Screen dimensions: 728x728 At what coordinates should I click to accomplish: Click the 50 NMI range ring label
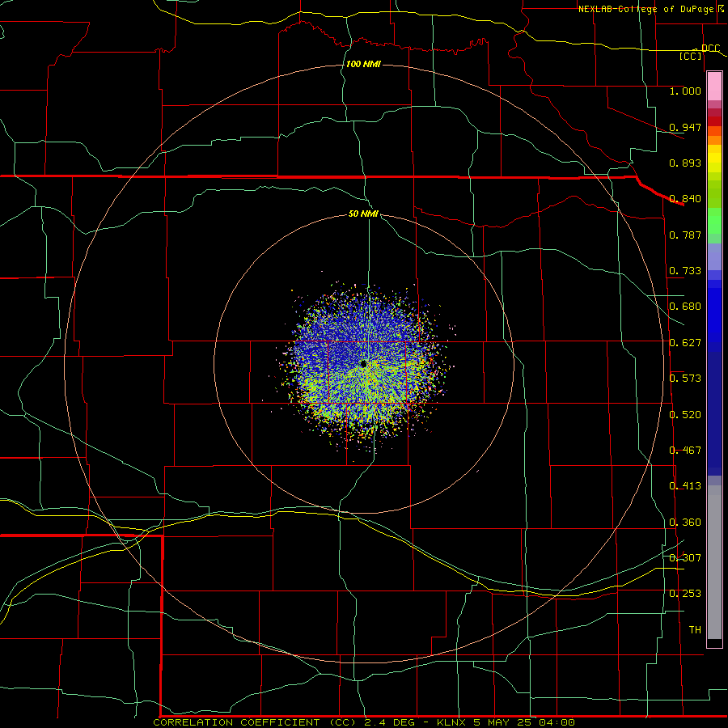point(363,214)
